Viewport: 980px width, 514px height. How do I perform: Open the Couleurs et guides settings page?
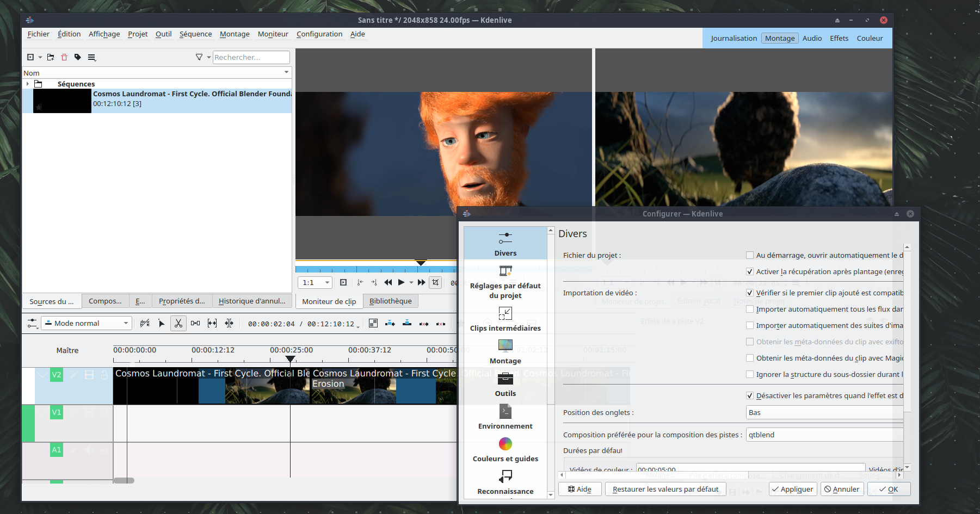click(x=505, y=450)
